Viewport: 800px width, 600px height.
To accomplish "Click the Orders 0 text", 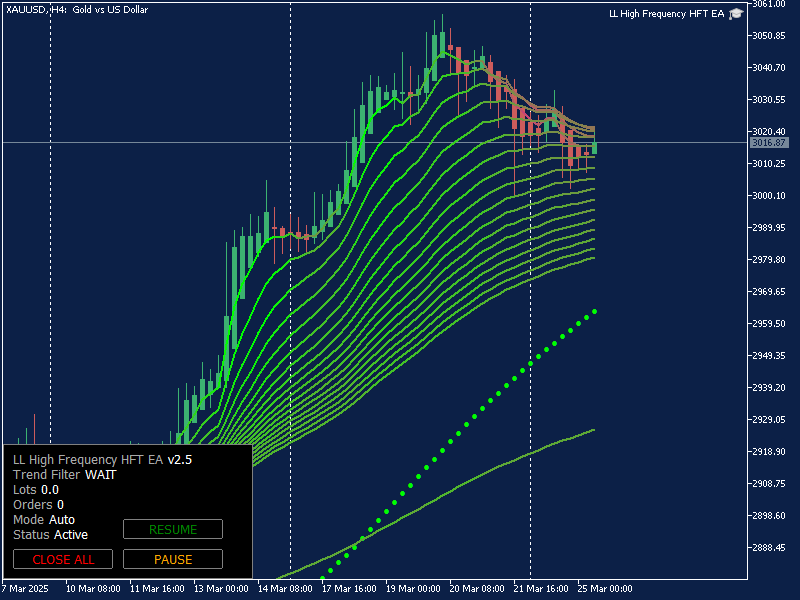I will click(x=38, y=505).
